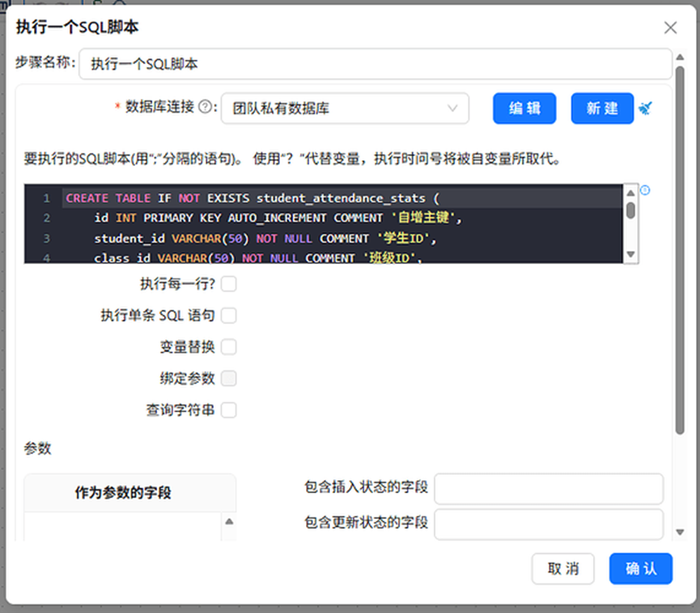Open the 团队私有数据库 connection dropdown

coord(345,109)
